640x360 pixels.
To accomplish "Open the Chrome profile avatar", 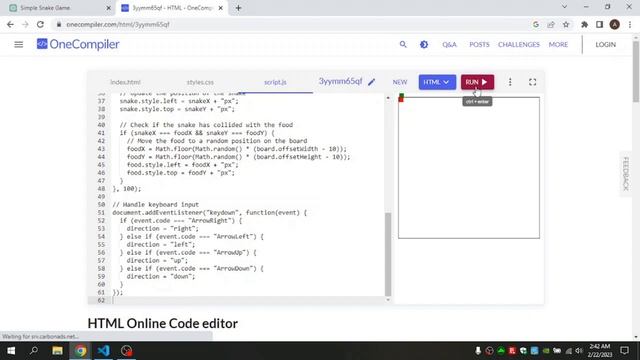I will click(x=615, y=24).
